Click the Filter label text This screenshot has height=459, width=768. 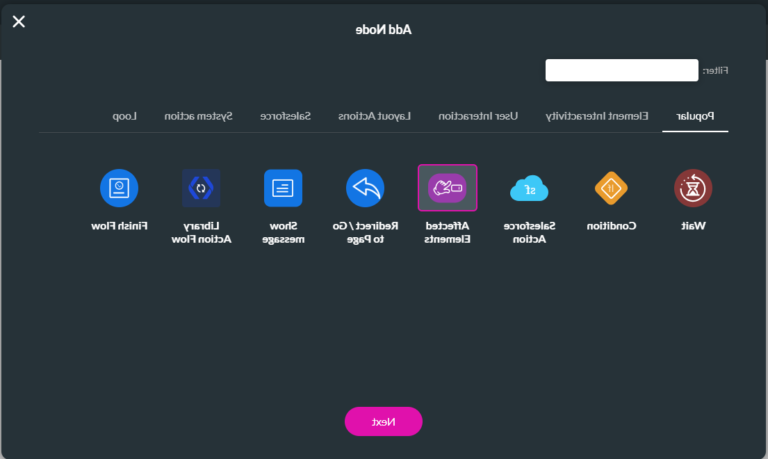pos(714,71)
